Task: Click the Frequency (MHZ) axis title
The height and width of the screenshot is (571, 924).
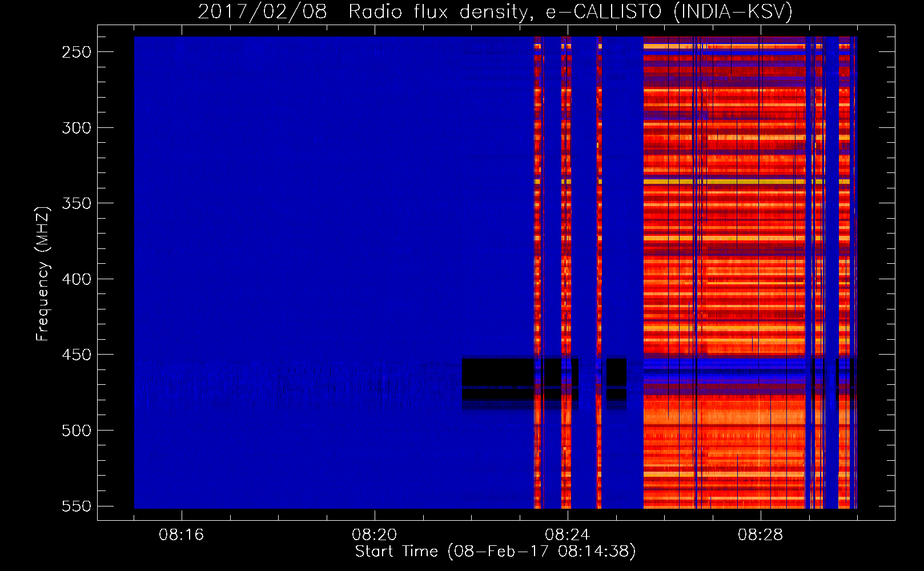Action: (43, 274)
